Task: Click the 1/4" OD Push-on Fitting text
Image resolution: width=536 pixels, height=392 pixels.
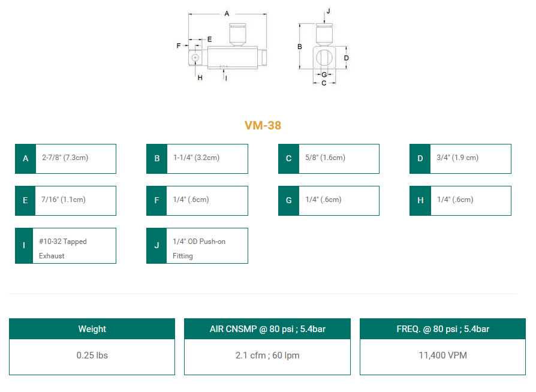Action: click(198, 248)
